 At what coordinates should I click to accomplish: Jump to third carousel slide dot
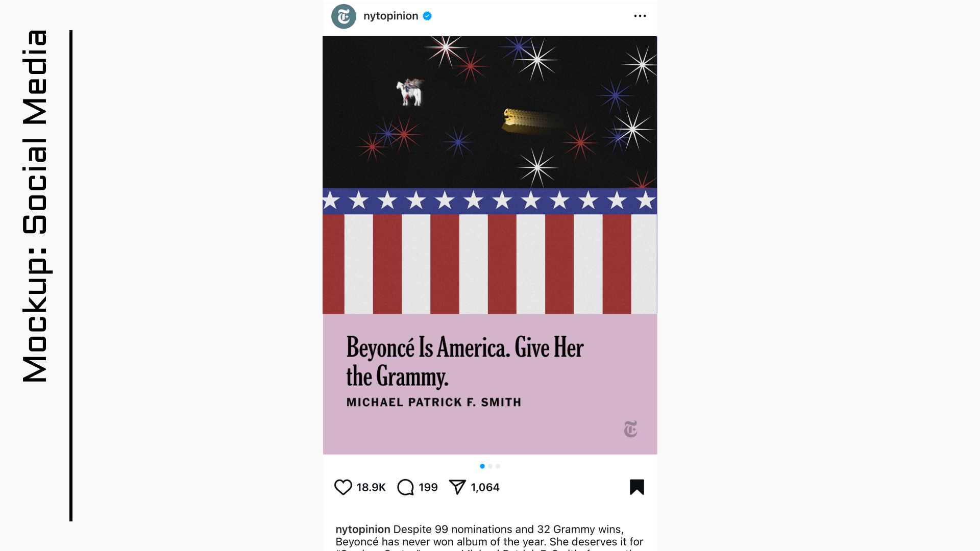(x=498, y=466)
